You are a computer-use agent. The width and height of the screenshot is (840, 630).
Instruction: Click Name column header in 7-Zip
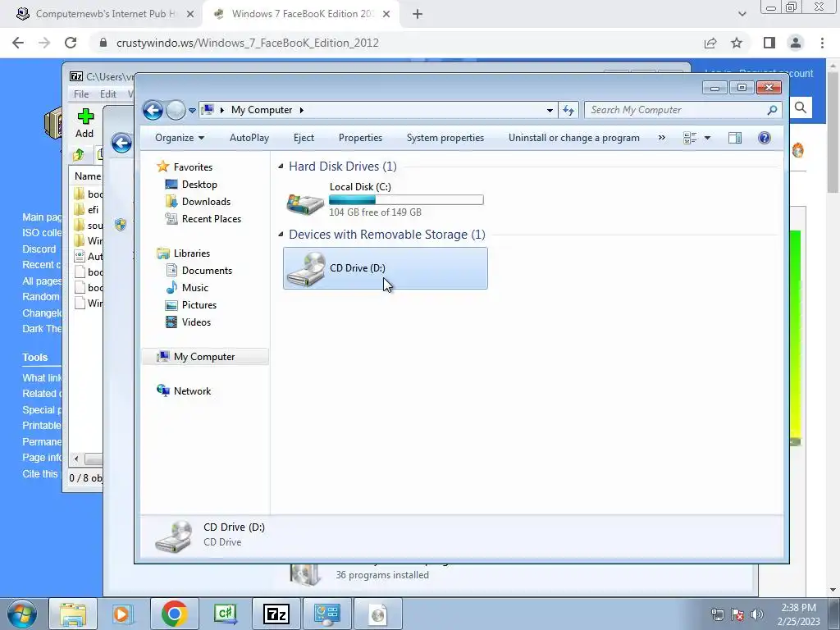click(87, 176)
